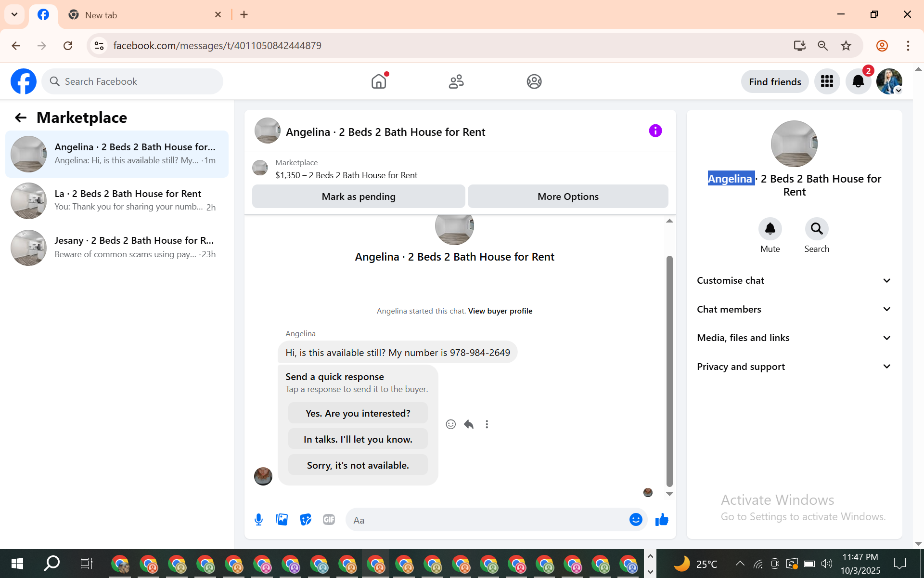Send quick response 'Yes. Are you interested?'
The width and height of the screenshot is (924, 578).
click(358, 413)
